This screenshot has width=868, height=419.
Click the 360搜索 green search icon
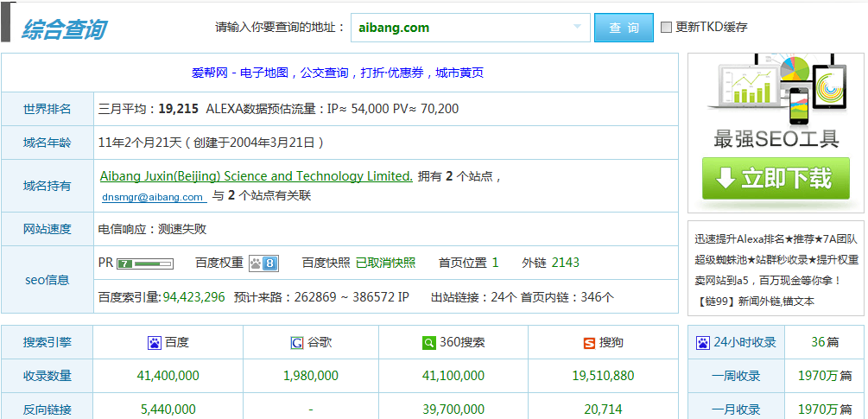(x=428, y=343)
